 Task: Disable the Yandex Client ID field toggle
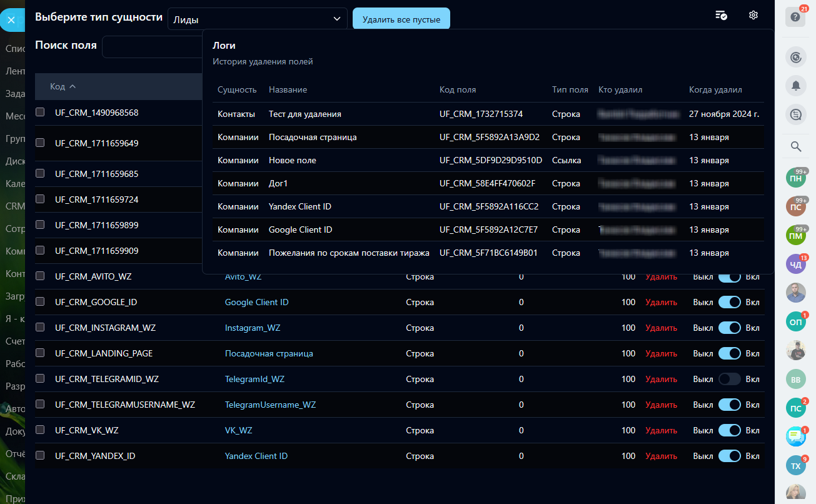pyautogui.click(x=729, y=456)
